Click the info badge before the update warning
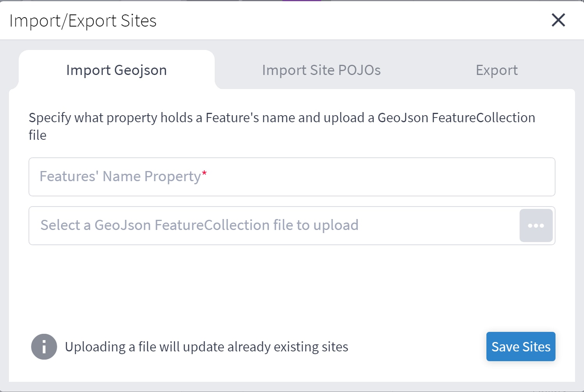Viewport: 584px width, 392px height. [x=44, y=346]
